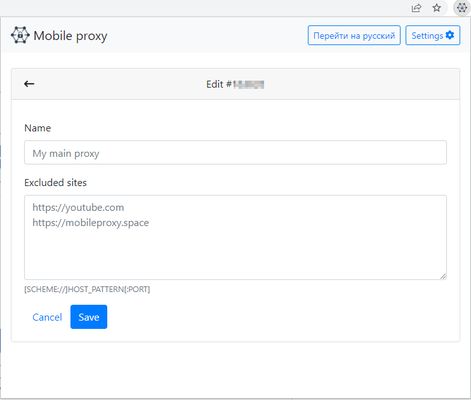Image resolution: width=471 pixels, height=400 pixels.
Task: Click the Name label
Action: tap(38, 128)
